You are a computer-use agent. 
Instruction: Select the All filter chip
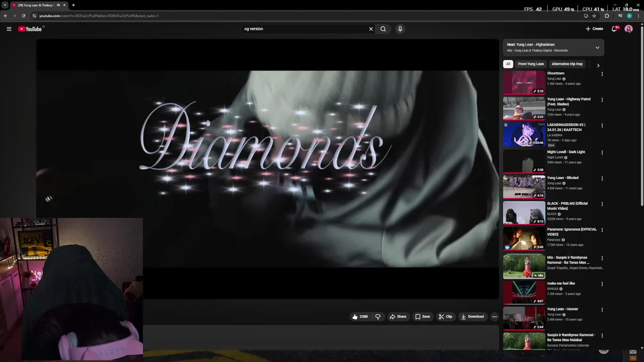click(x=508, y=64)
